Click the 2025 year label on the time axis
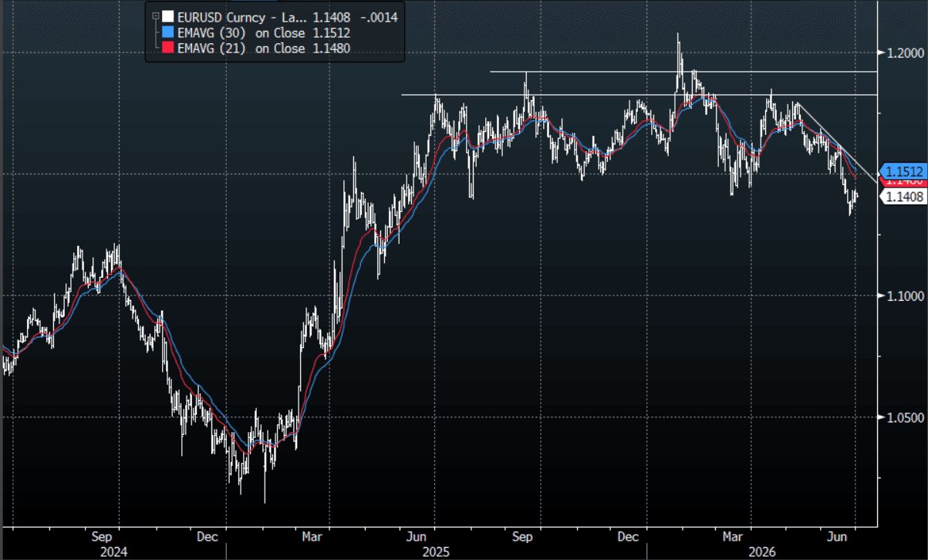 click(x=437, y=552)
